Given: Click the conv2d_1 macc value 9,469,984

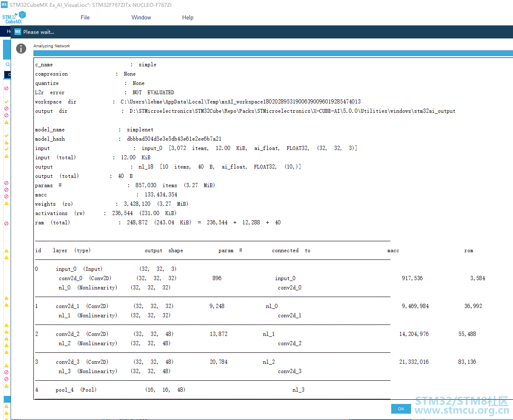Looking at the screenshot, I should pos(415,306).
